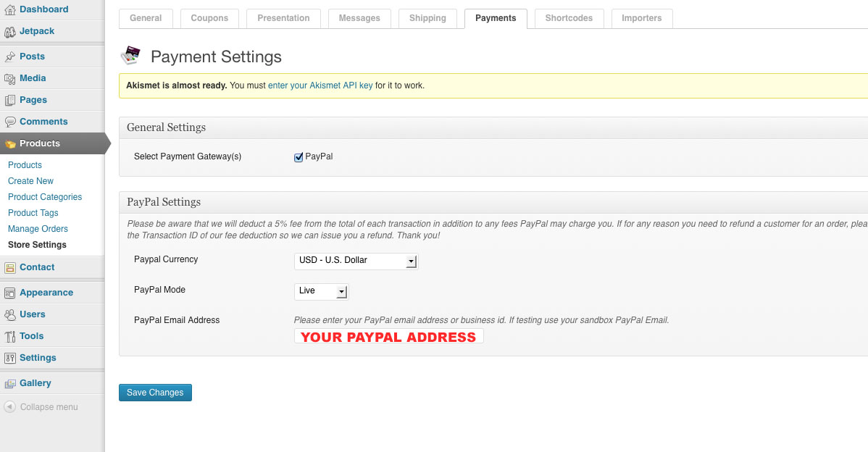Switch to the Coupons tab
This screenshot has height=452, width=868.
click(209, 18)
